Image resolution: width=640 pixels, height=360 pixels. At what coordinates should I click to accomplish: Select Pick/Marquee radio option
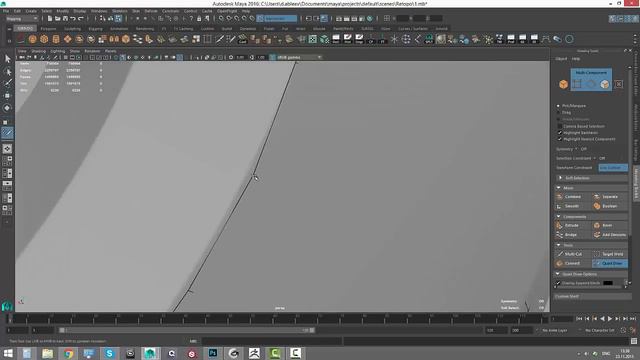[x=558, y=106]
